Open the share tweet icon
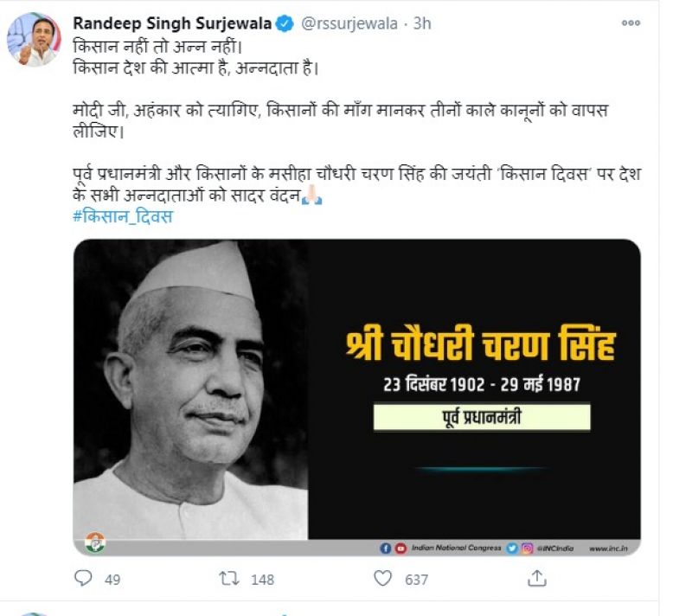Image resolution: width=692 pixels, height=616 pixels. click(x=536, y=578)
